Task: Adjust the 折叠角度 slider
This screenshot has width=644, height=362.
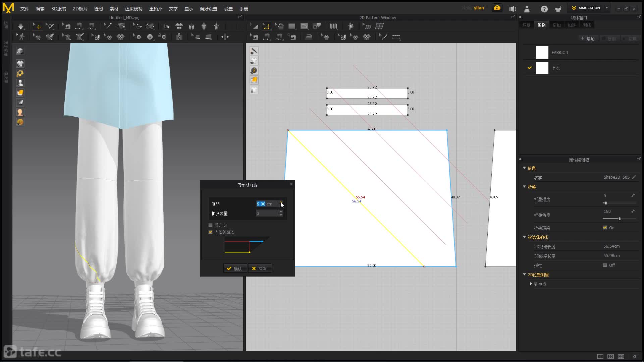Action: [619, 219]
